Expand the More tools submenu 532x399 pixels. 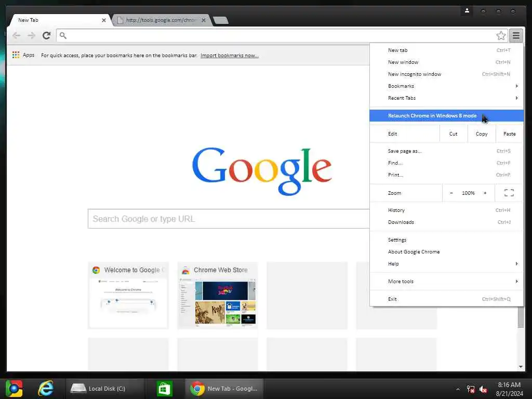pyautogui.click(x=446, y=281)
